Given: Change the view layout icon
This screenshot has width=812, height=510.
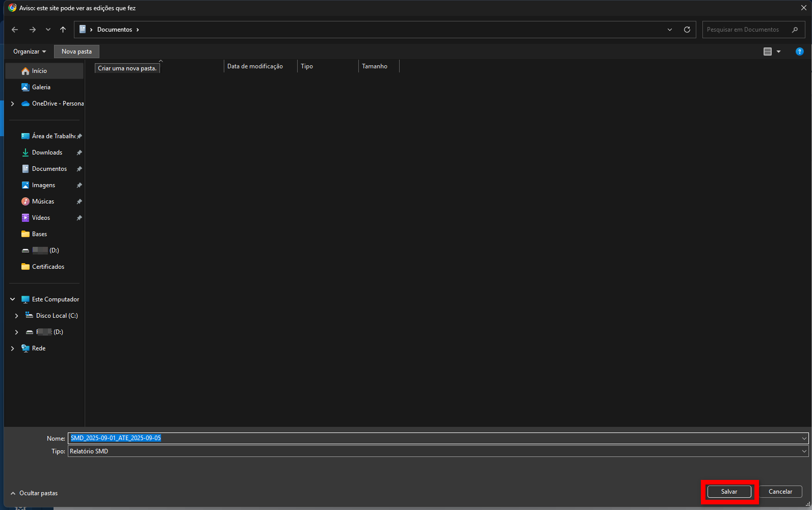Looking at the screenshot, I should pyautogui.click(x=768, y=52).
